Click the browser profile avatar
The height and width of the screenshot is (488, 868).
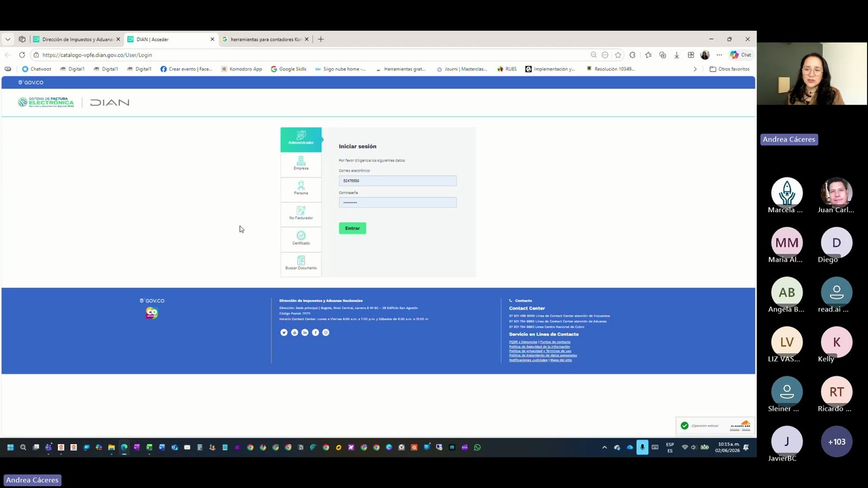[705, 55]
